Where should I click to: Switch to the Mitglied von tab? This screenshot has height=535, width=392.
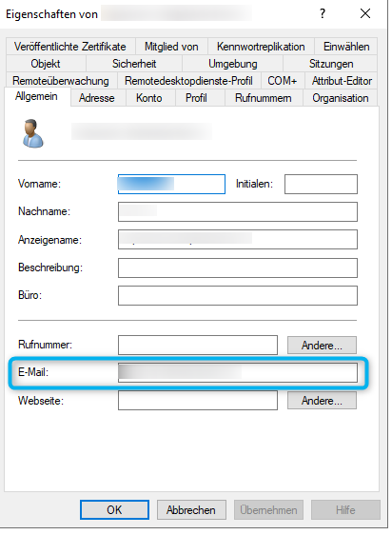tap(171, 47)
